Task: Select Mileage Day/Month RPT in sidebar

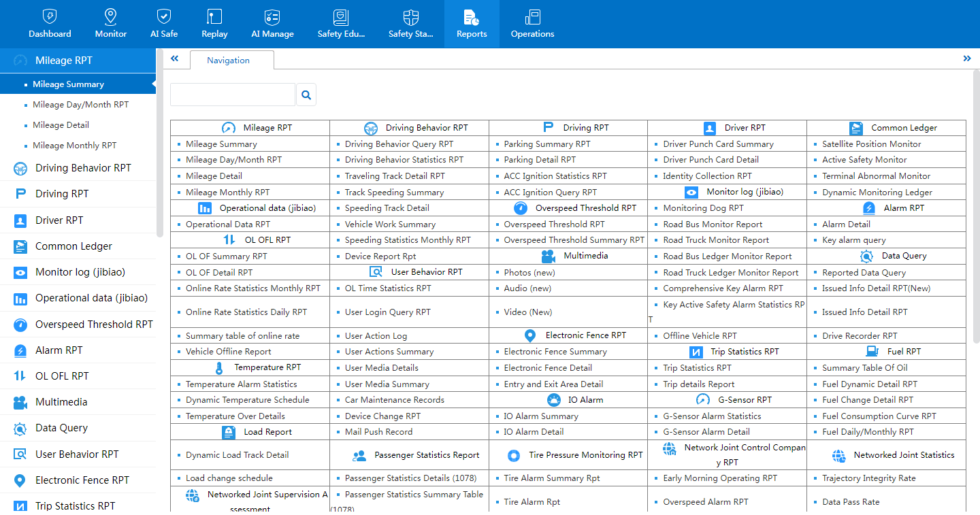Action: 80,105
